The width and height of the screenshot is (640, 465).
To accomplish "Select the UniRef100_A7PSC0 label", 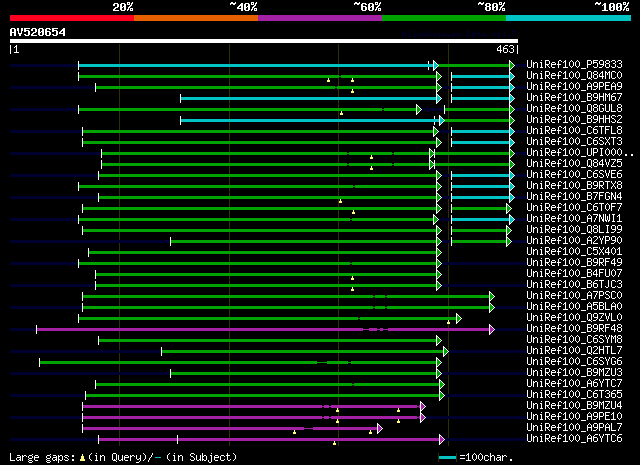I will 574,296.
